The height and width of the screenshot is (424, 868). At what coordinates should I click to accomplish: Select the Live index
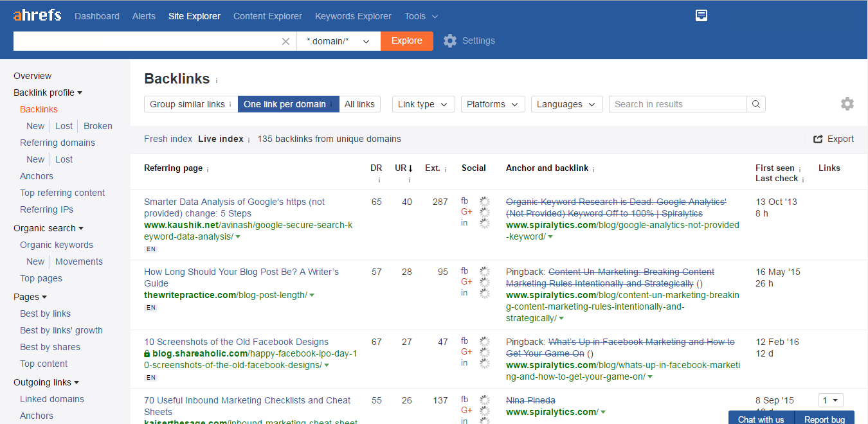click(x=221, y=139)
